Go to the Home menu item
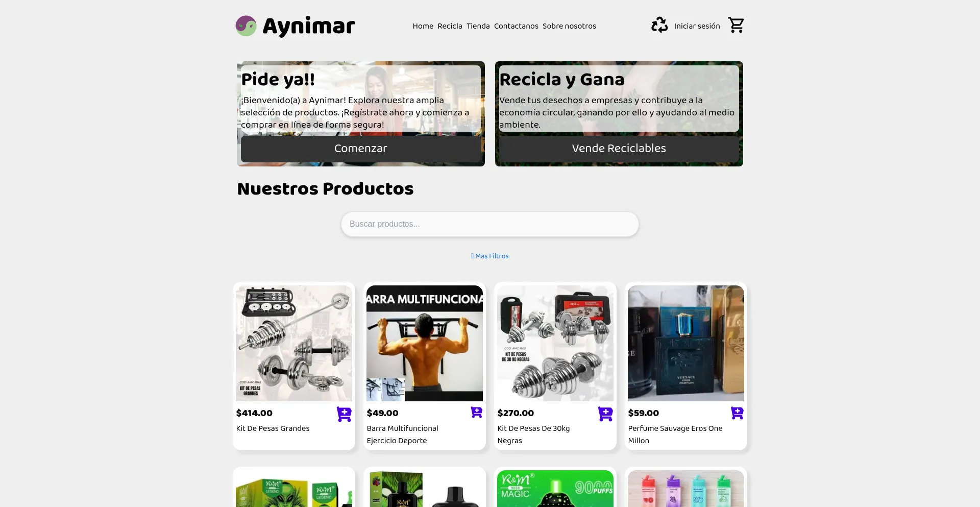This screenshot has width=980, height=507. click(x=423, y=26)
